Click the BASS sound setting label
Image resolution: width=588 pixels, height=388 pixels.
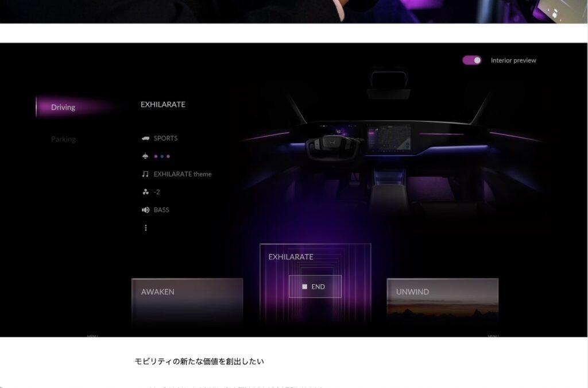pyautogui.click(x=161, y=210)
